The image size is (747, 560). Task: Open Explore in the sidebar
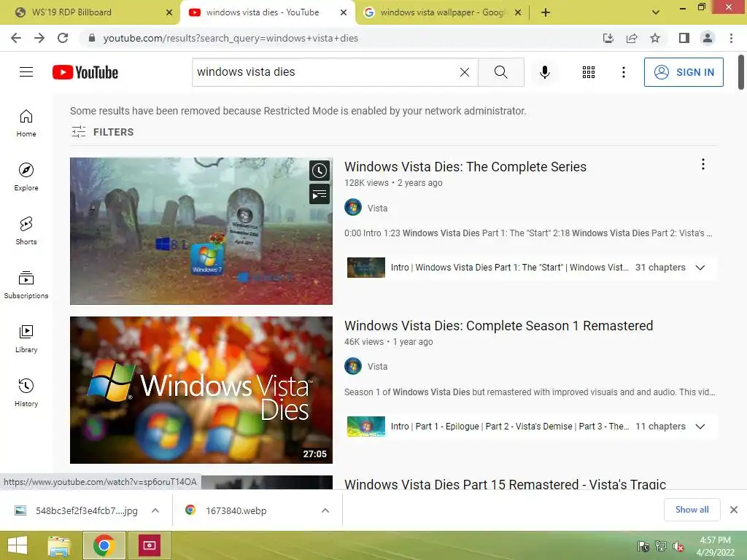pos(26,176)
